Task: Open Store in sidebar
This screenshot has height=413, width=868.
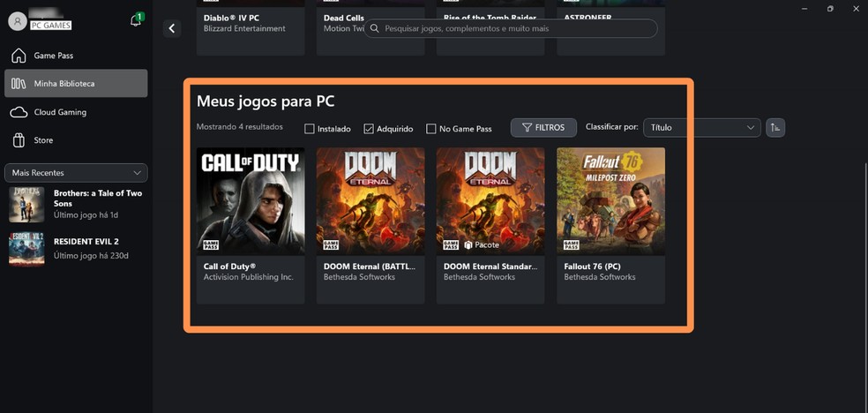Action: coord(76,140)
